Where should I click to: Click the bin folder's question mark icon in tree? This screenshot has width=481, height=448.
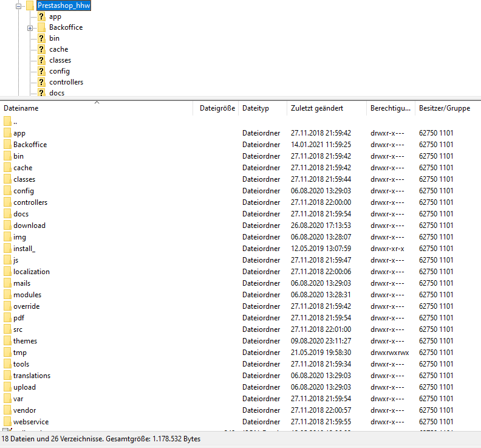point(41,38)
